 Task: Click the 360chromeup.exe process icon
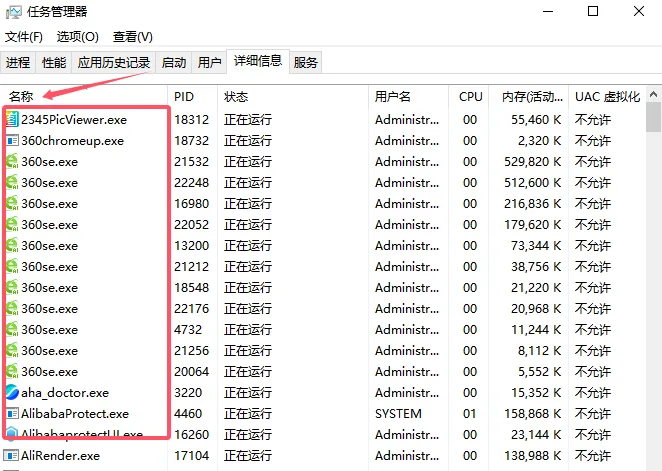coord(12,141)
